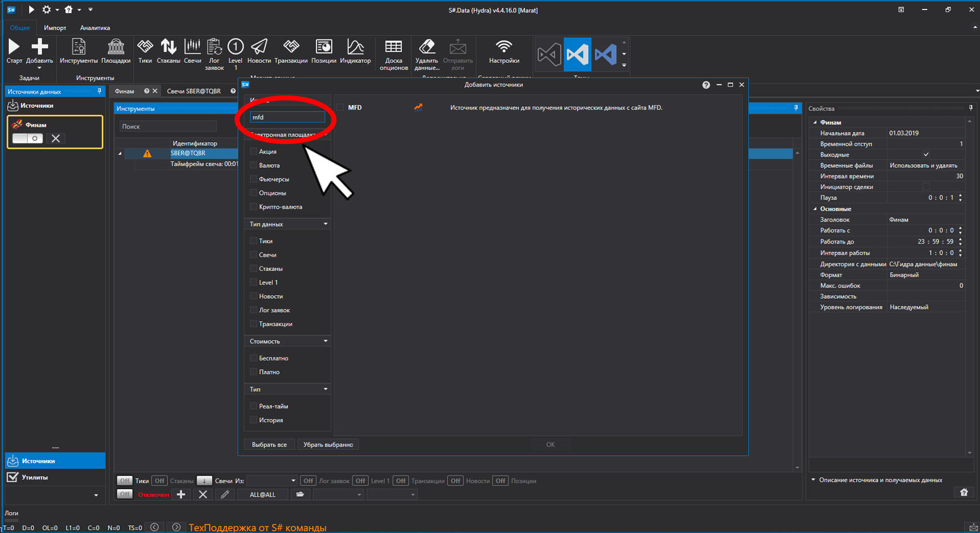This screenshot has height=533, width=980.
Task: Collapse the Стоимость filter section
Action: point(325,341)
